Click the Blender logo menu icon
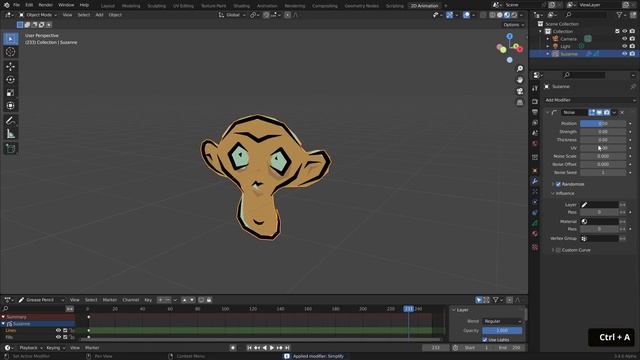Image resolution: width=640 pixels, height=360 pixels. coord(6,5)
